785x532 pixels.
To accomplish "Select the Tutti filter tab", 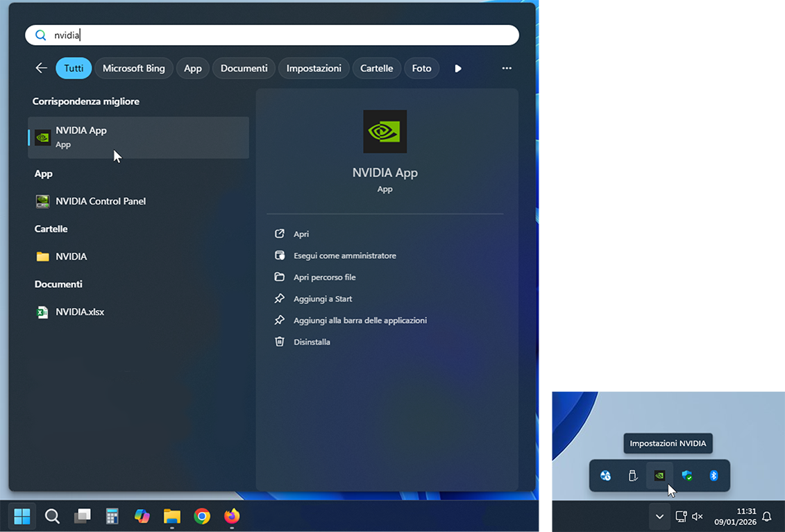I will tap(74, 68).
